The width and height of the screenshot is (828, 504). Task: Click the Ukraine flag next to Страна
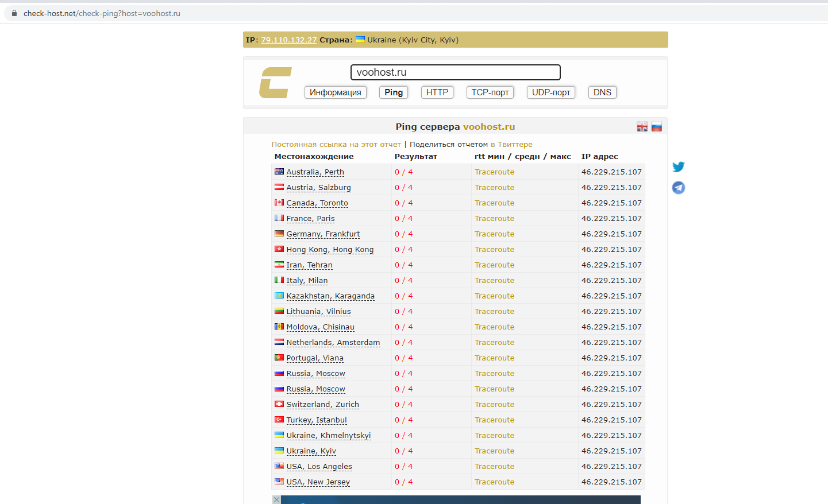[360, 40]
